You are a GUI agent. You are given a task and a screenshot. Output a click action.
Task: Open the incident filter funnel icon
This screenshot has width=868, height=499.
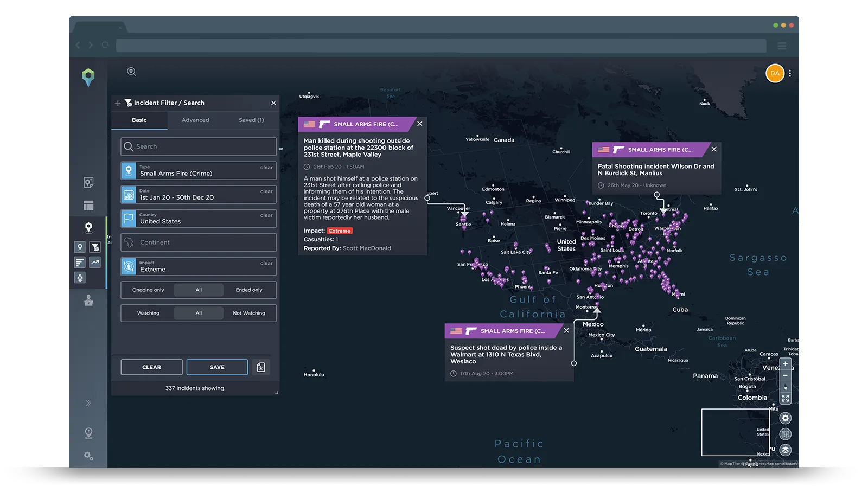click(x=95, y=247)
